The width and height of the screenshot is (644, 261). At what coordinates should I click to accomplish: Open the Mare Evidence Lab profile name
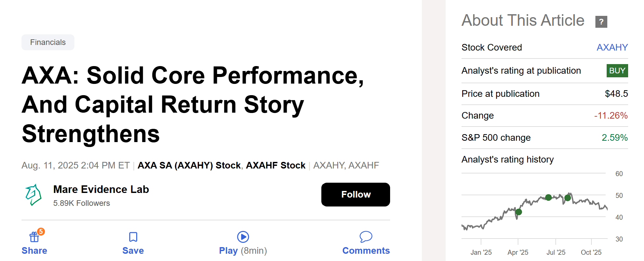click(101, 189)
